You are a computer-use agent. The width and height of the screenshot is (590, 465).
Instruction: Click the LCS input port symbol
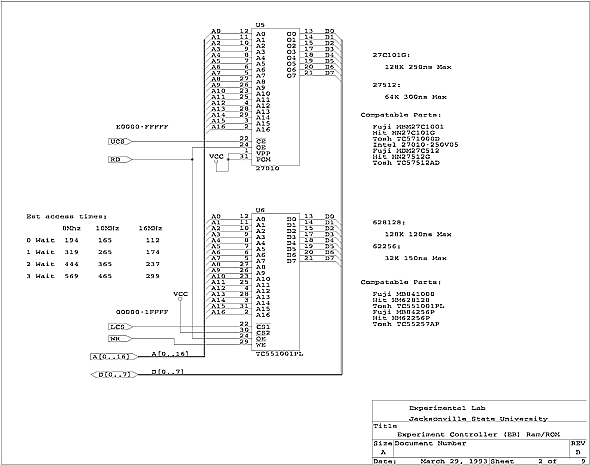point(120,327)
